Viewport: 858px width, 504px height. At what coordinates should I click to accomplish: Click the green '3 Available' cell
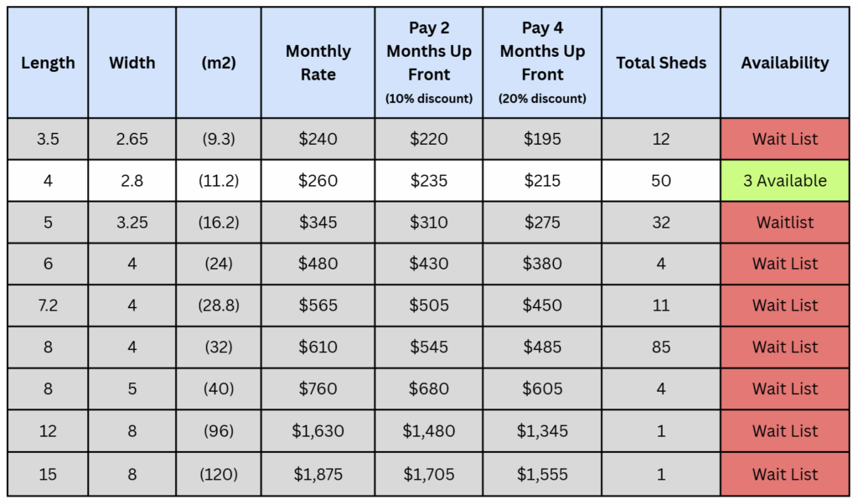tap(784, 181)
